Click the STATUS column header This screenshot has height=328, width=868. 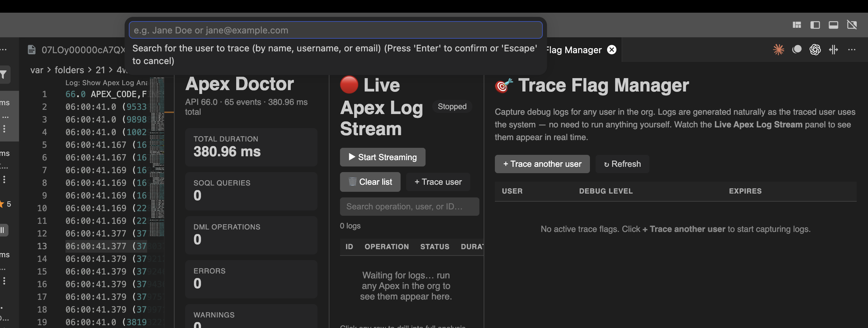click(435, 247)
